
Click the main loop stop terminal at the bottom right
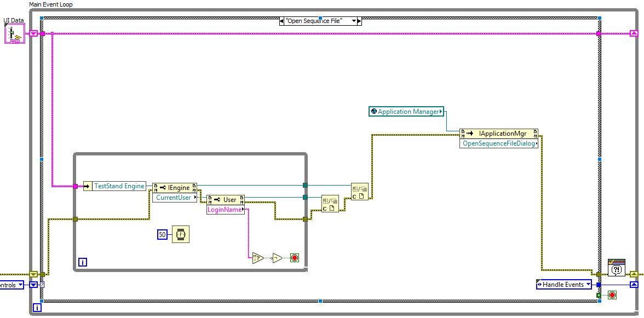(x=612, y=294)
